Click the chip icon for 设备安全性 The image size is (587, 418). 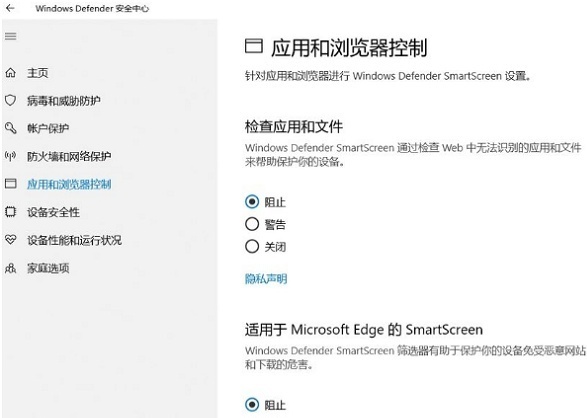click(10, 212)
